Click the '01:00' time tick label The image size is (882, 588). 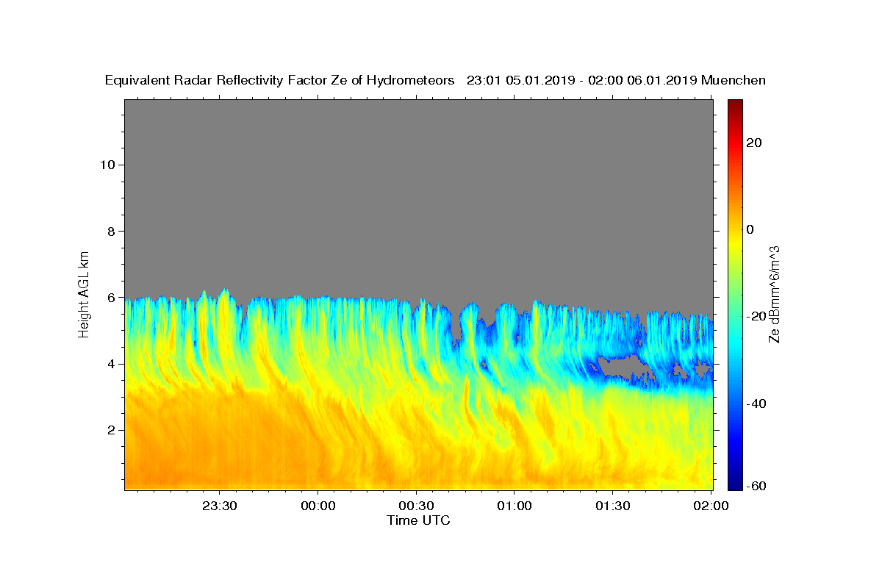pyautogui.click(x=514, y=506)
